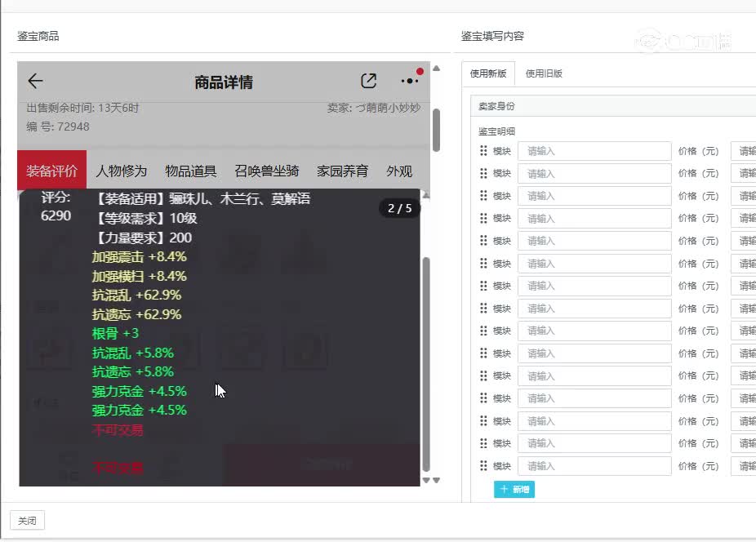Click the 抗混乱 +62.9% attribute line
The height and width of the screenshot is (542, 756).
click(136, 295)
